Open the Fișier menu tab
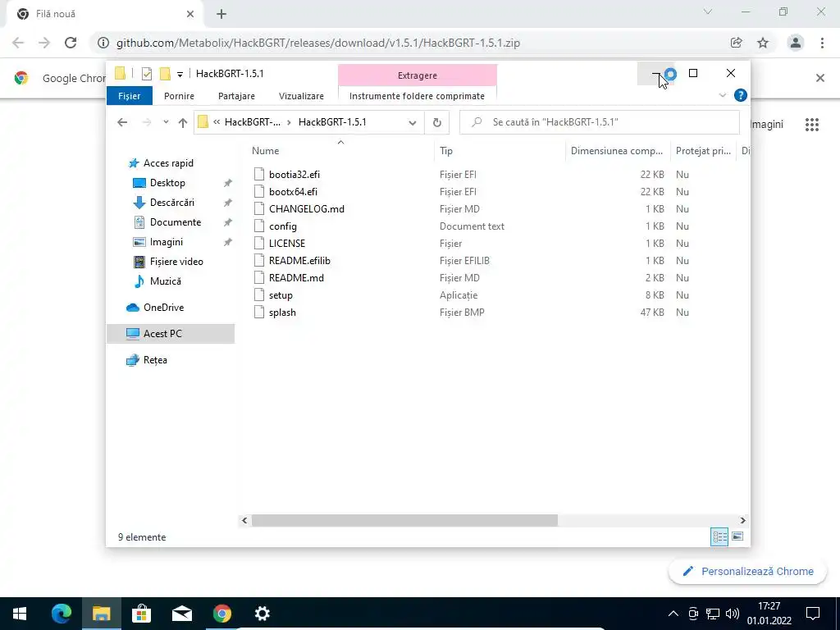Viewport: 840px width, 630px height. coord(129,96)
